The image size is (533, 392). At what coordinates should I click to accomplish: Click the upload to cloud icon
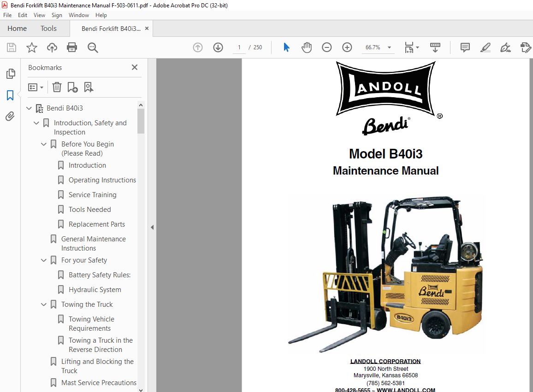pyautogui.click(x=52, y=47)
